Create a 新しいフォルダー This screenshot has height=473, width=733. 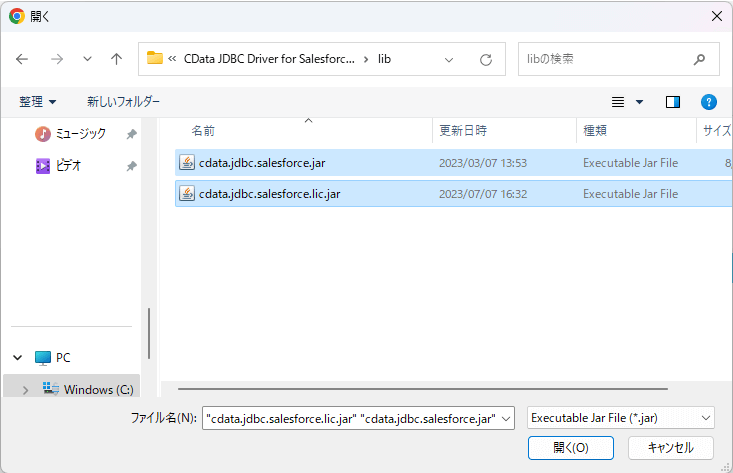point(123,101)
